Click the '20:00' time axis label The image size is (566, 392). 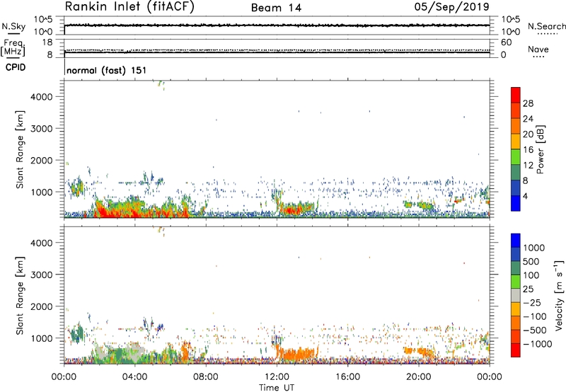click(418, 377)
